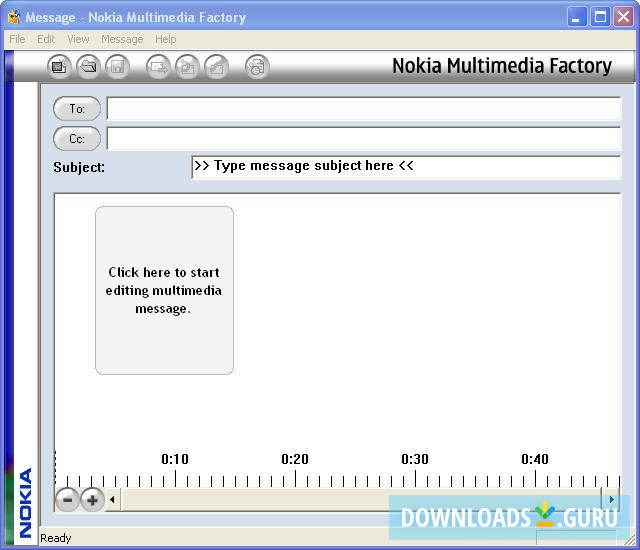Create a new multimedia message
640x550 pixels.
pyautogui.click(x=60, y=66)
